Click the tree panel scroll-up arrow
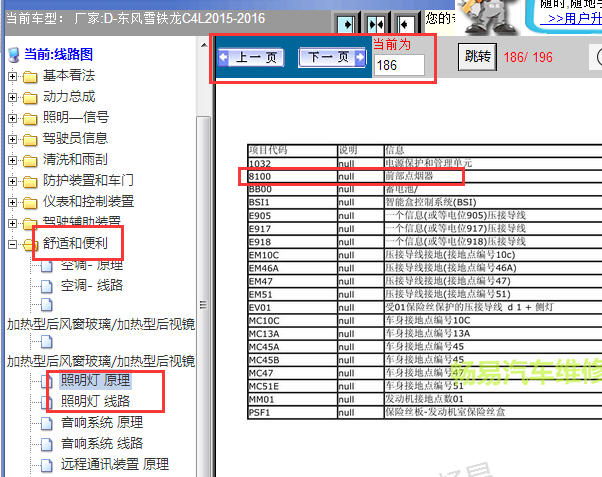Viewport: 602px width, 477px height. click(203, 46)
